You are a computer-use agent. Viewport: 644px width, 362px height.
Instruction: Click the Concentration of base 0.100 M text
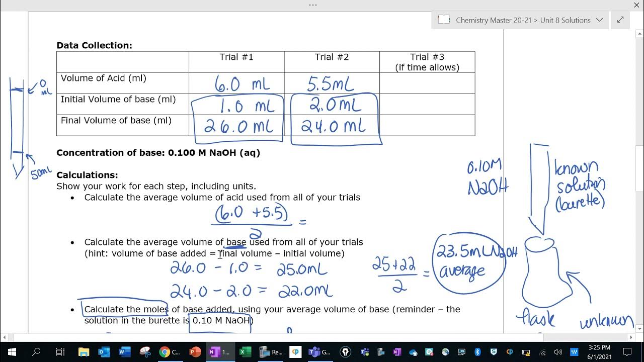click(x=158, y=153)
